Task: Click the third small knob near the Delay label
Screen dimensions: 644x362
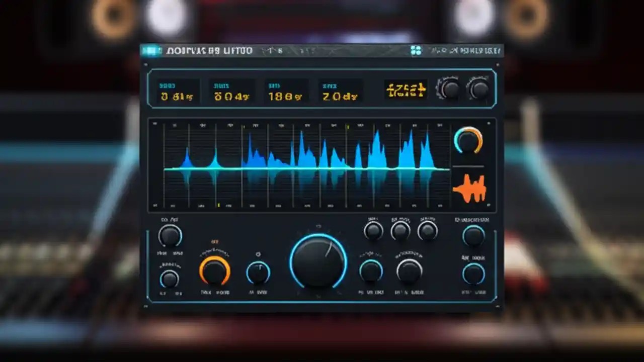Action: point(429,229)
